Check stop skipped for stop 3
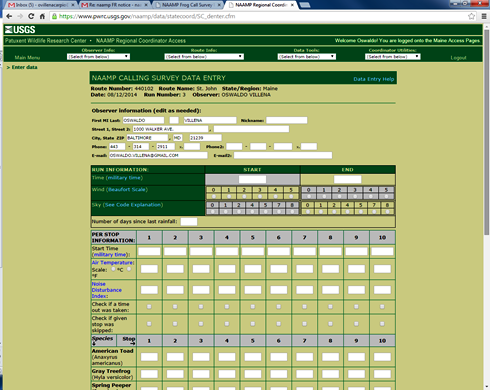The height and width of the screenshot is (390, 490). [x=201, y=324]
